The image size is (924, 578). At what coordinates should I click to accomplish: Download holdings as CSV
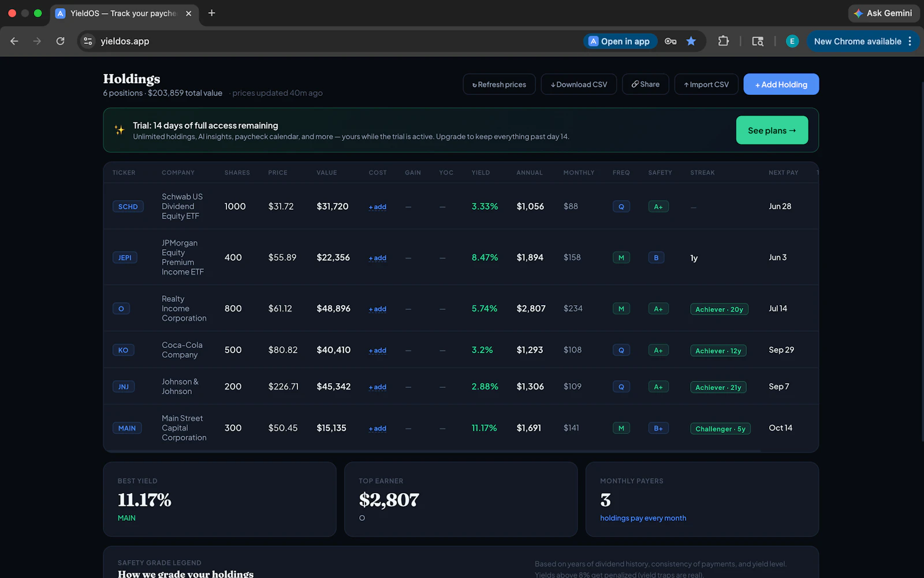pyautogui.click(x=579, y=84)
